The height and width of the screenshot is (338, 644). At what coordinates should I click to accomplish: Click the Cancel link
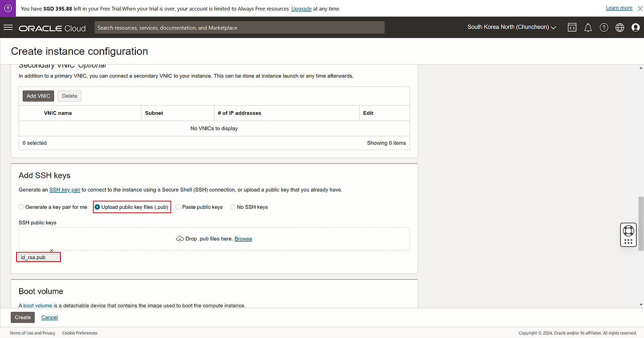point(49,317)
